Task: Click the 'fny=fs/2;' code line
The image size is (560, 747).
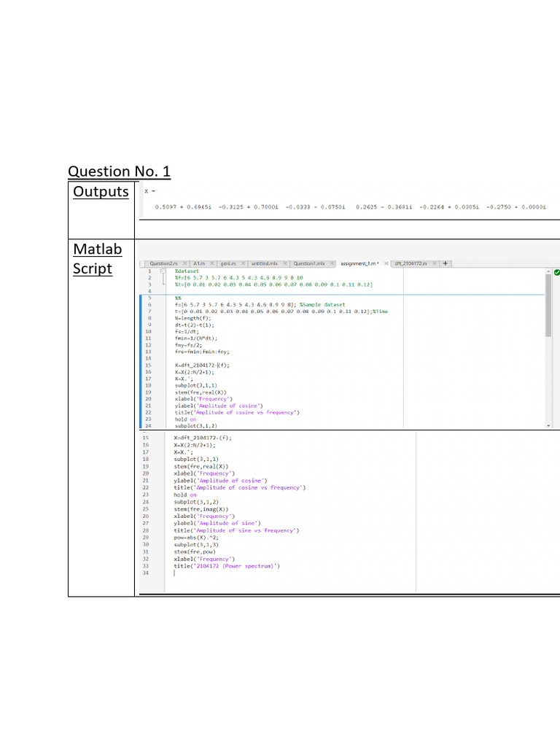Action: 188,345
